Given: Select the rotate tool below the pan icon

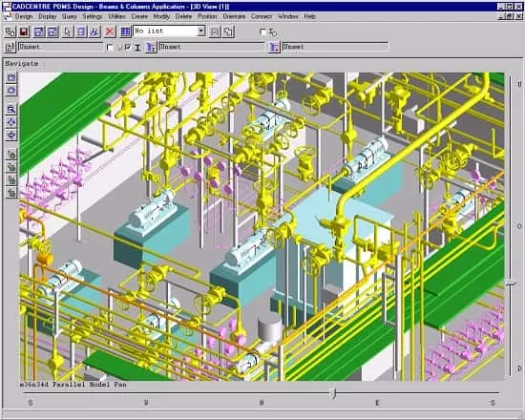Looking at the screenshot, I should [11, 135].
